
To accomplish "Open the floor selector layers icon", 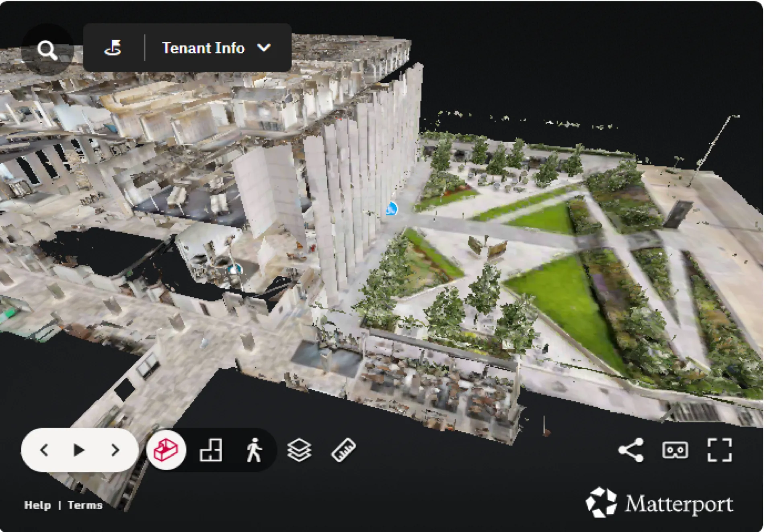I will coord(299,450).
